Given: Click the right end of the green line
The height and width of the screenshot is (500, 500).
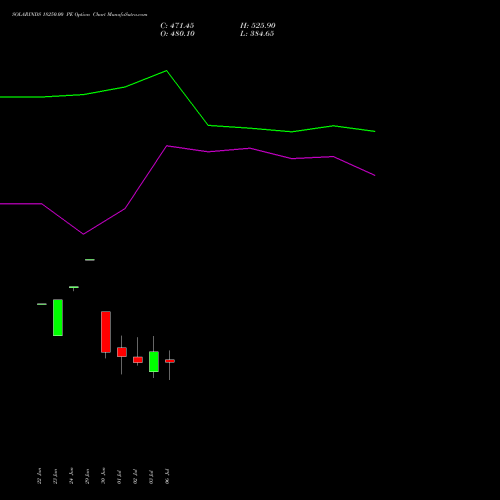Looking at the screenshot, I should point(374,131).
